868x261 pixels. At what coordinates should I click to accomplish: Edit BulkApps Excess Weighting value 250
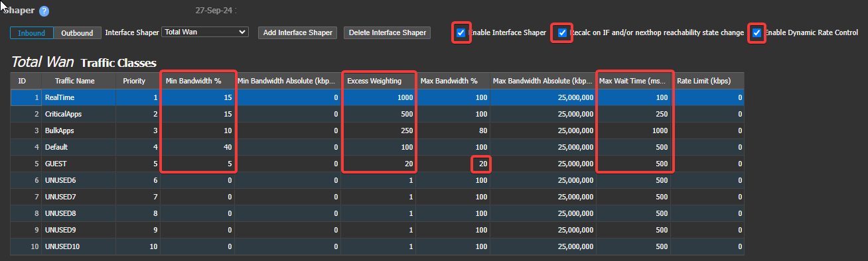[x=379, y=130]
